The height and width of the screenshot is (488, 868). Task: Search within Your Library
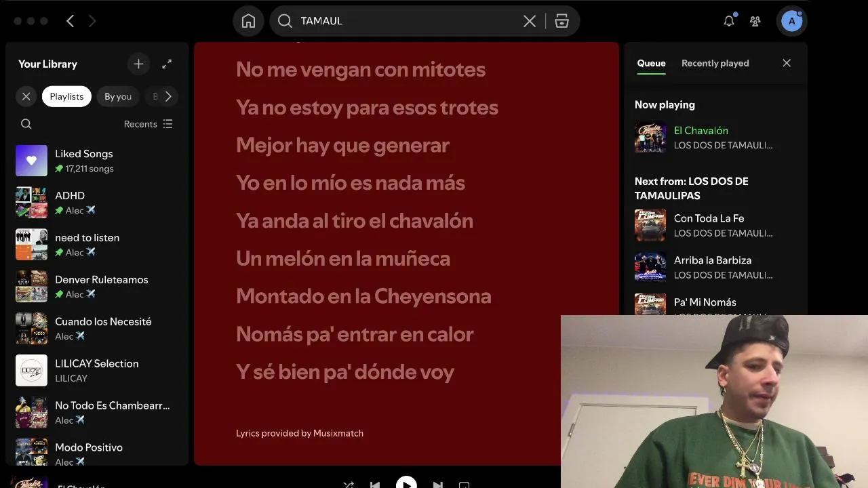(26, 124)
